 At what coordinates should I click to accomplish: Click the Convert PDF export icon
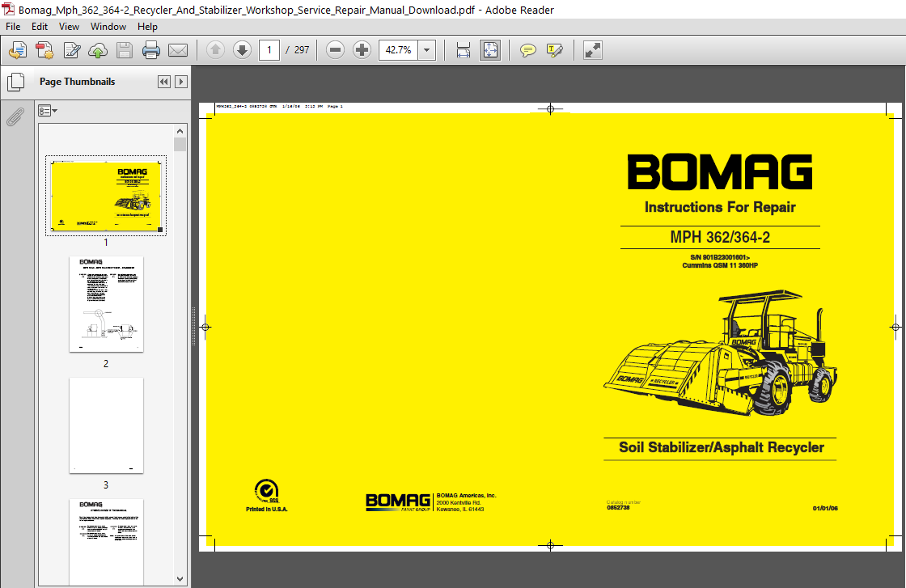(x=44, y=50)
